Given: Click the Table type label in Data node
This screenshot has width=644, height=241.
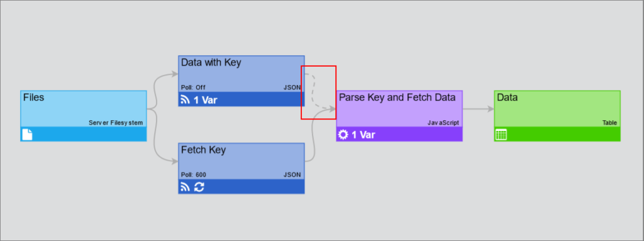Looking at the screenshot, I should (609, 123).
